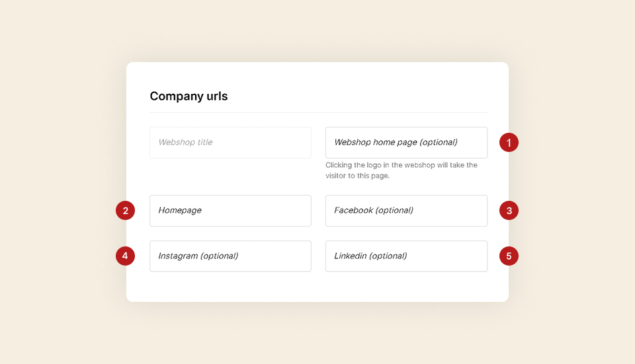Click '(optional)' text inside the Facebook field
This screenshot has height=364, width=635.
(x=394, y=210)
